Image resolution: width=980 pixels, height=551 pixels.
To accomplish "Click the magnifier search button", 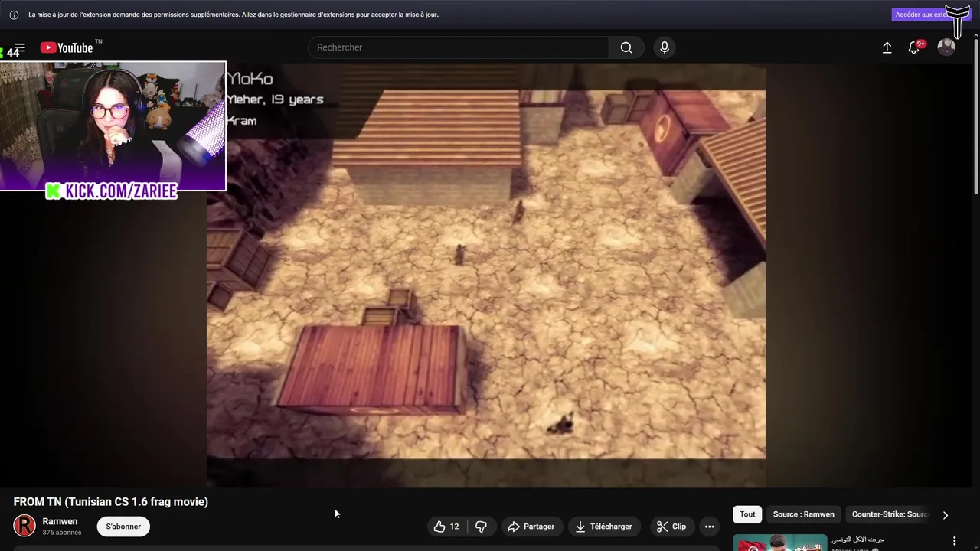I will [626, 47].
